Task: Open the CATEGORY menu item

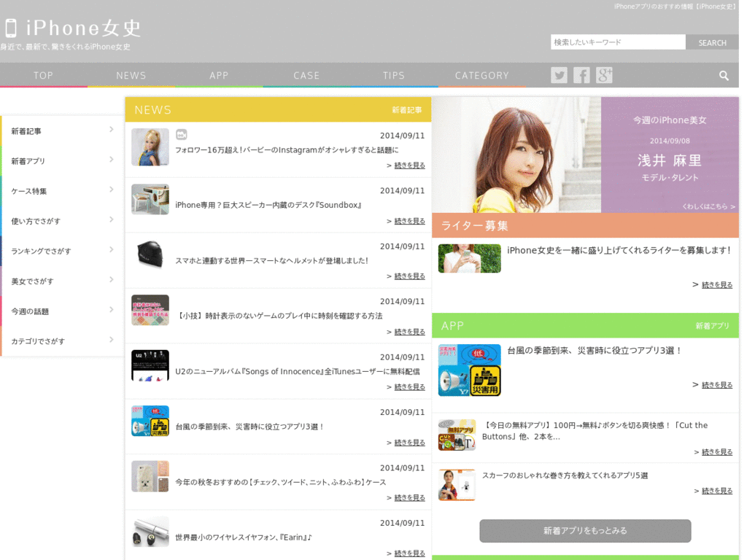Action: pyautogui.click(x=481, y=75)
